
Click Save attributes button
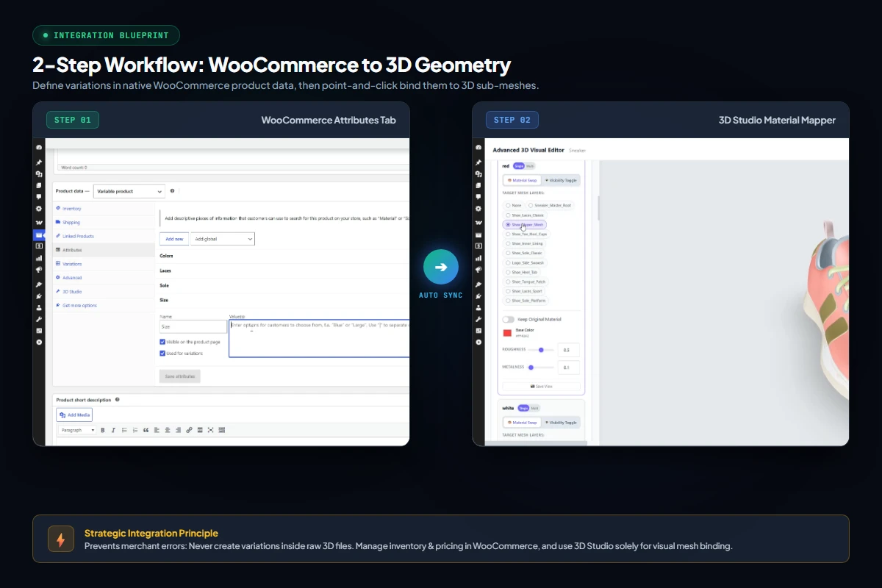click(x=179, y=376)
